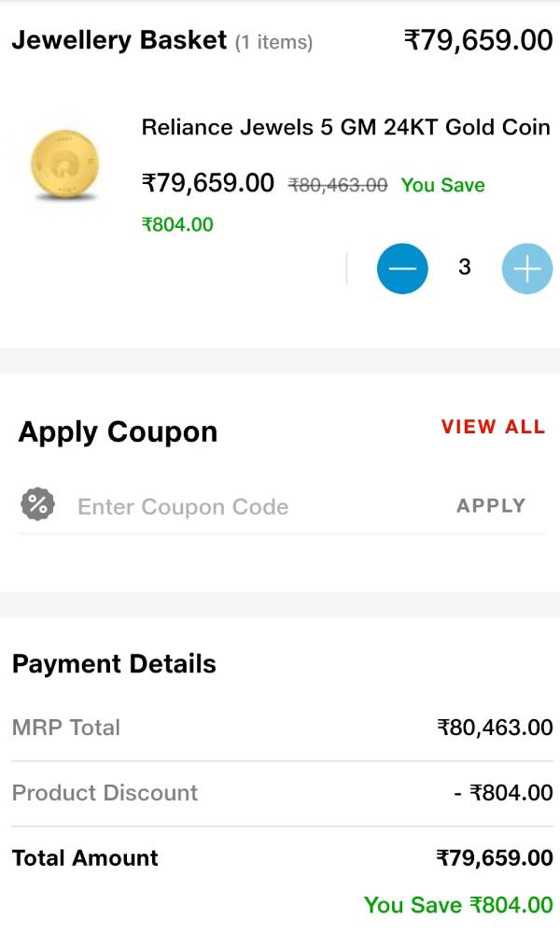Tap the green You Save ₹804.00 summary text
The width and height of the screenshot is (560, 934).
tap(458, 905)
